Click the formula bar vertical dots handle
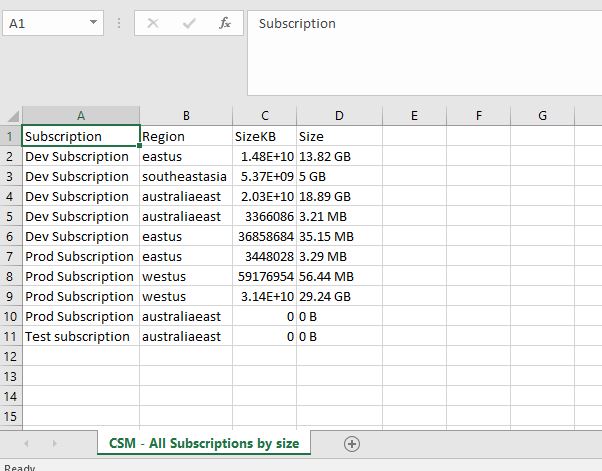602x471 pixels. pyautogui.click(x=119, y=23)
